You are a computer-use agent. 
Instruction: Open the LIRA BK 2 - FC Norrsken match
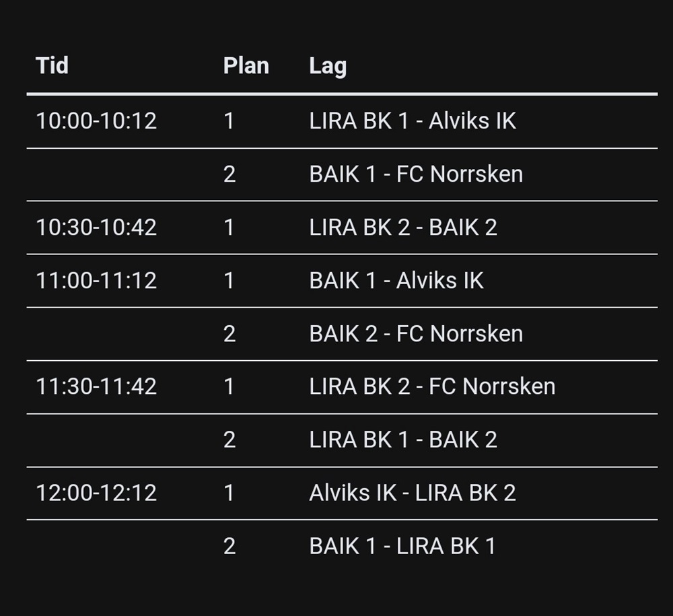[432, 386]
